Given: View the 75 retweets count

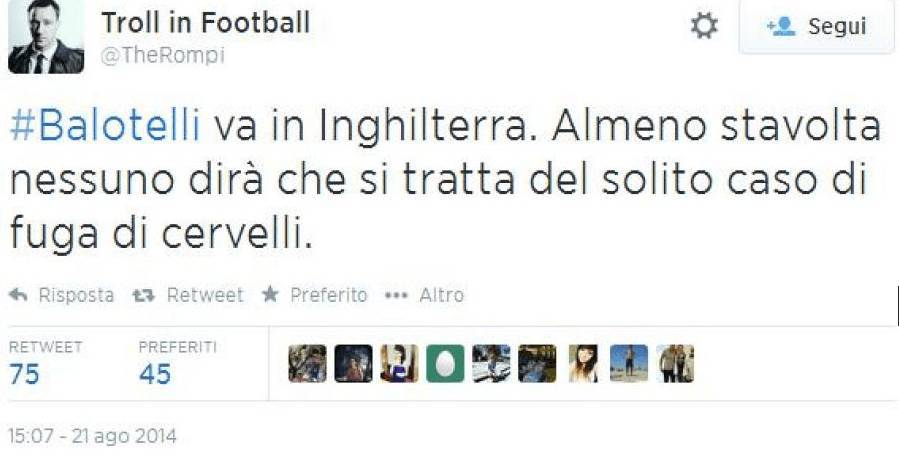Looking at the screenshot, I should (x=24, y=374).
